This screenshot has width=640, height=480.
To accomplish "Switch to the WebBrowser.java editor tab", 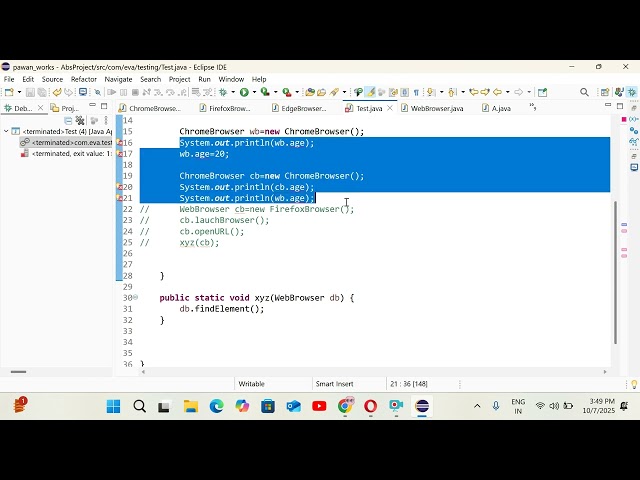I will pyautogui.click(x=432, y=108).
